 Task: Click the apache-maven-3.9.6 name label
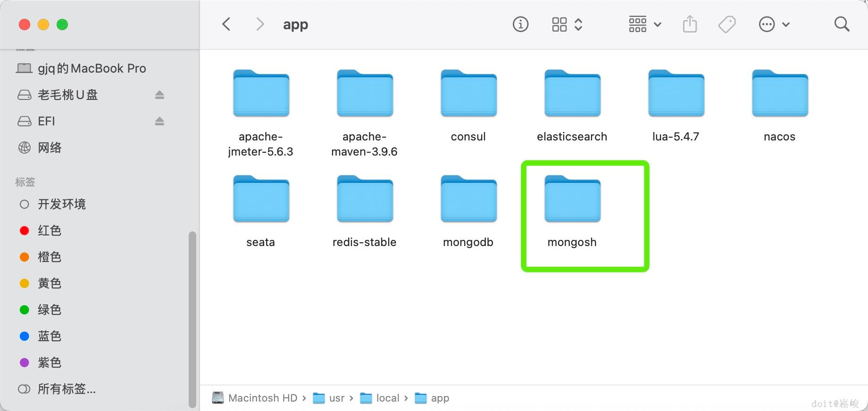[365, 144]
